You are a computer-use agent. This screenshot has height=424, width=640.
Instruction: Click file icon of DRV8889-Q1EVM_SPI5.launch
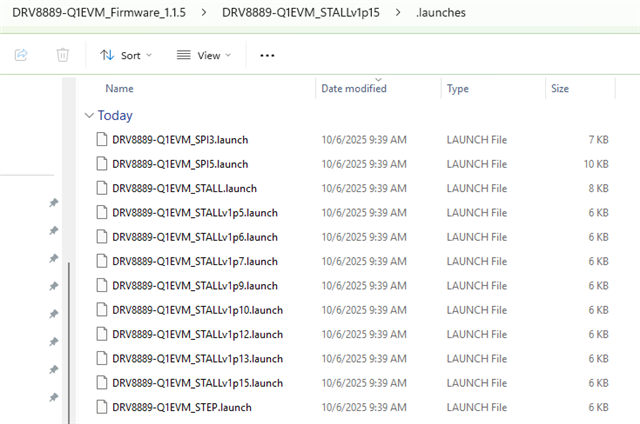tap(102, 164)
